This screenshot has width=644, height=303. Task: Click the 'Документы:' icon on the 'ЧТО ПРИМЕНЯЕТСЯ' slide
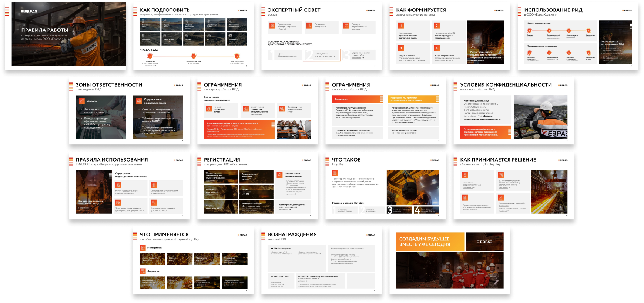coord(142,271)
